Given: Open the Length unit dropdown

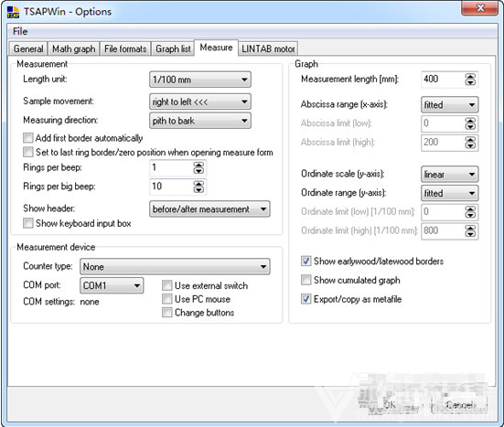Looking at the screenshot, I should (200, 80).
